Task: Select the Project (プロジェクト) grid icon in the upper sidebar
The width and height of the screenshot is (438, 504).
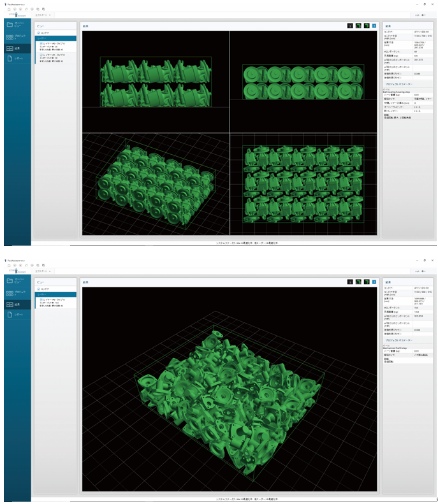Action: 10,36
